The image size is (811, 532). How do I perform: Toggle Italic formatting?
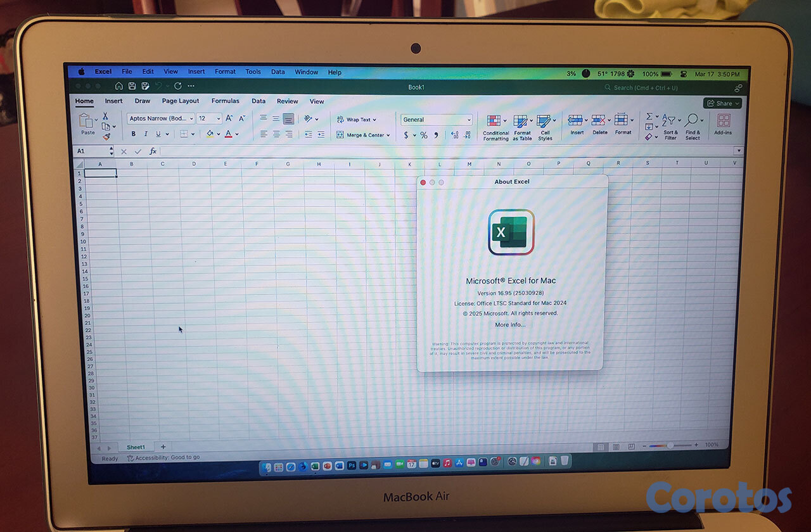tap(146, 134)
